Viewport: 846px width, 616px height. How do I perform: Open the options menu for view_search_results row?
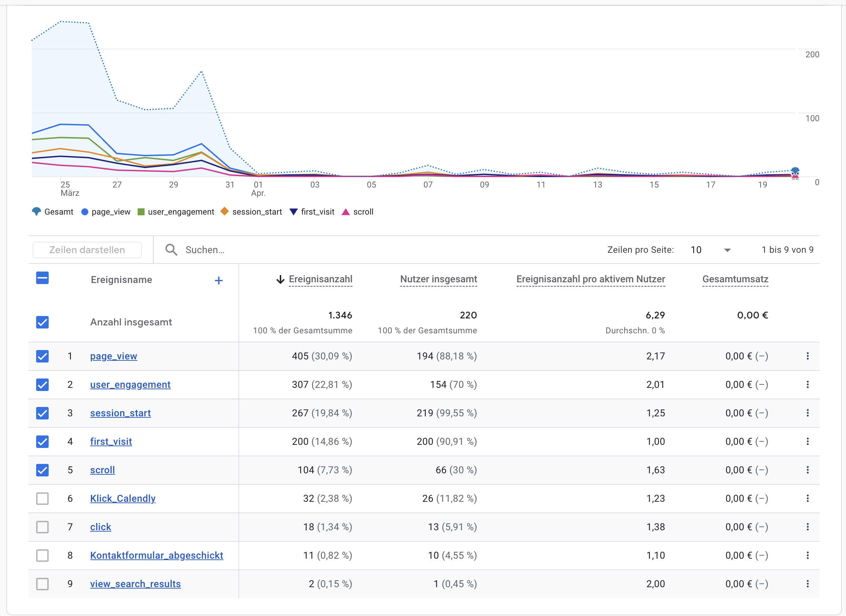[808, 584]
